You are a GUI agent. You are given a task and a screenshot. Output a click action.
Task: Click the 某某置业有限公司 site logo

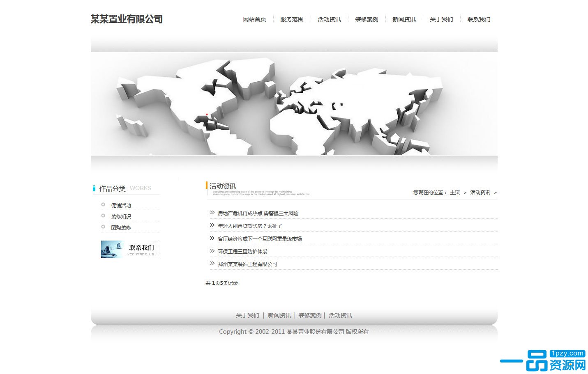pyautogui.click(x=127, y=19)
